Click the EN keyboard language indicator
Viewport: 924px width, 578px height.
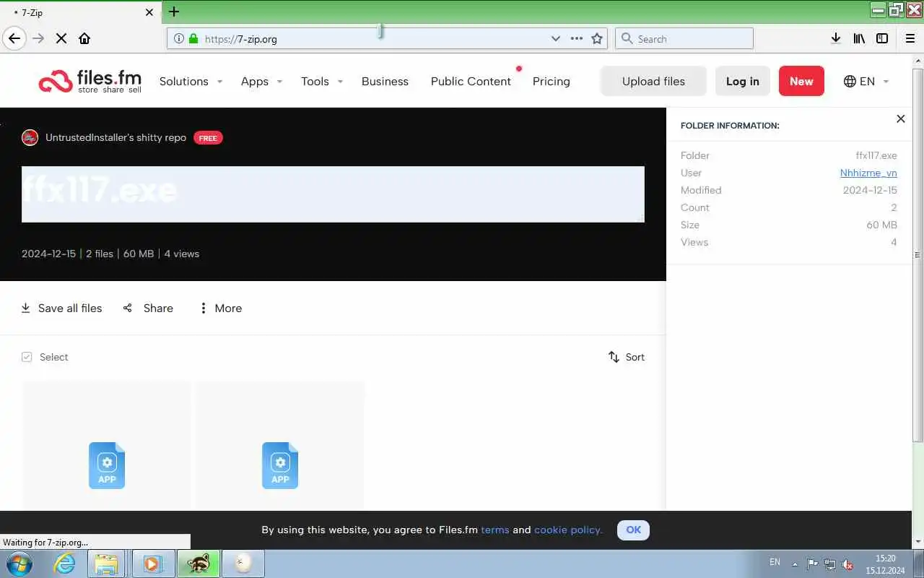click(775, 561)
